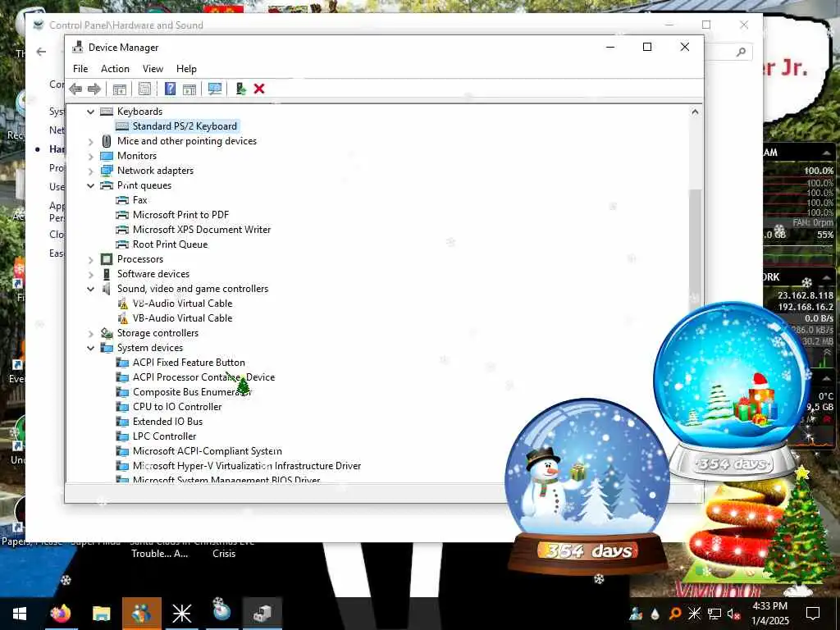The width and height of the screenshot is (840, 630).
Task: Click the gift snow globe widget
Action: coord(733,391)
